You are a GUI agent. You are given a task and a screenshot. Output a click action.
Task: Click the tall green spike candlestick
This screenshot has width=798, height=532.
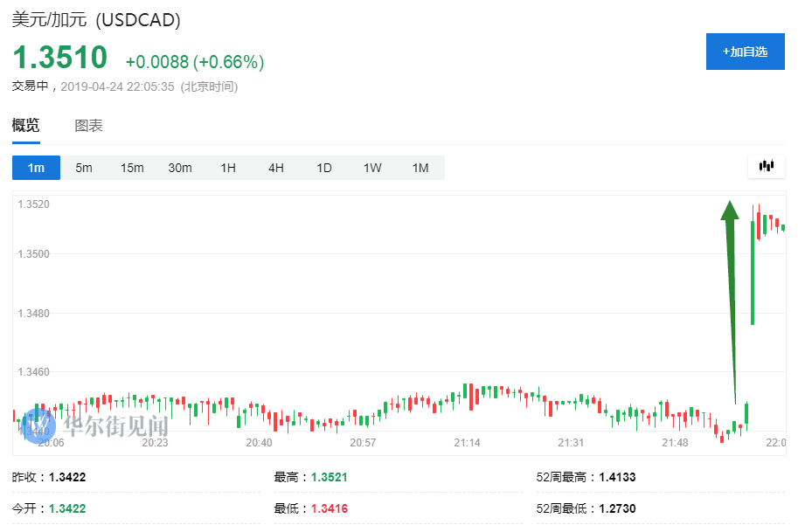753,271
